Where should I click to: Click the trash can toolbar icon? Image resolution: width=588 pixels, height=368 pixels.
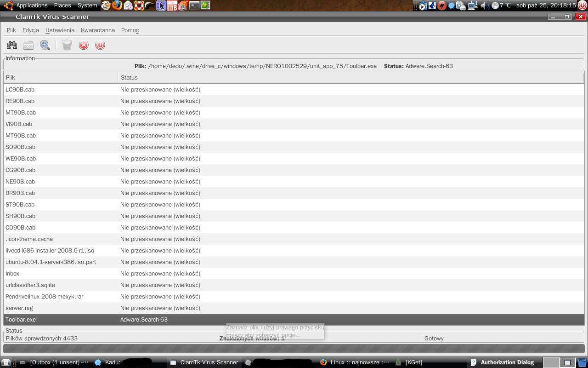point(67,45)
